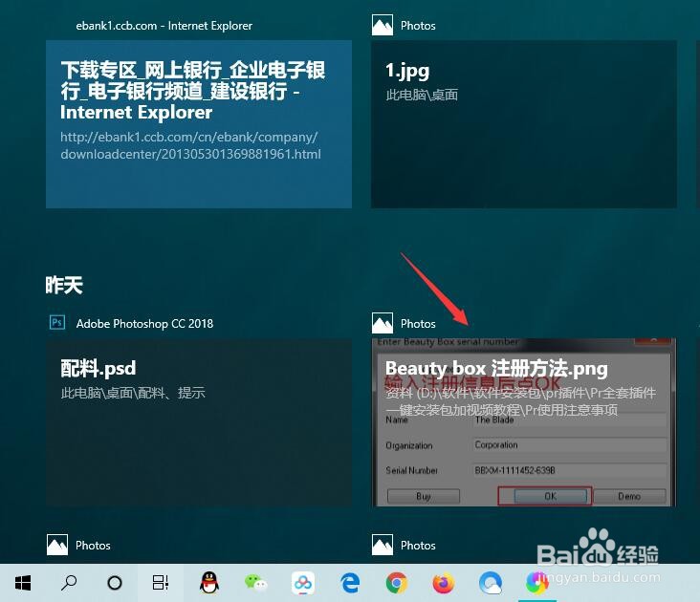Image resolution: width=700 pixels, height=602 pixels.
Task: Launch Microsoft Edge from taskbar
Action: (350, 583)
